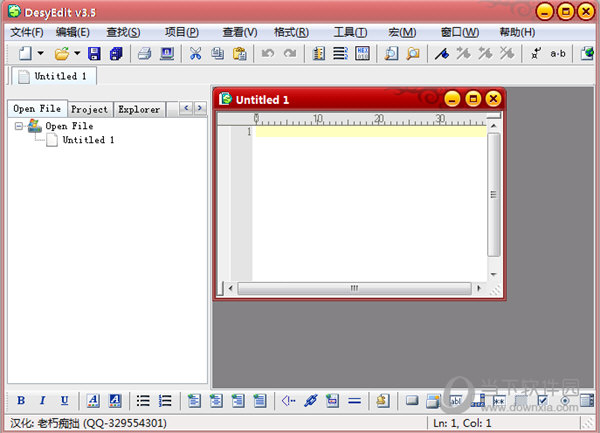600x433 pixels.
Task: Select the Open File panel tab
Action: tap(37, 109)
